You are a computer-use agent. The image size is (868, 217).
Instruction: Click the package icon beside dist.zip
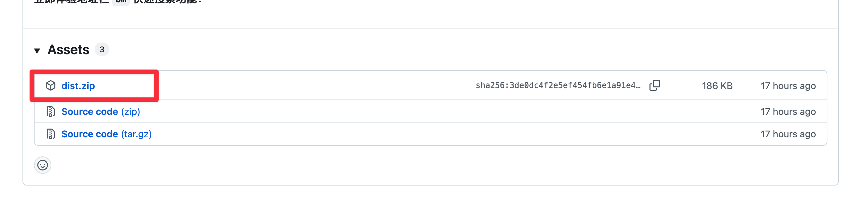(51, 85)
